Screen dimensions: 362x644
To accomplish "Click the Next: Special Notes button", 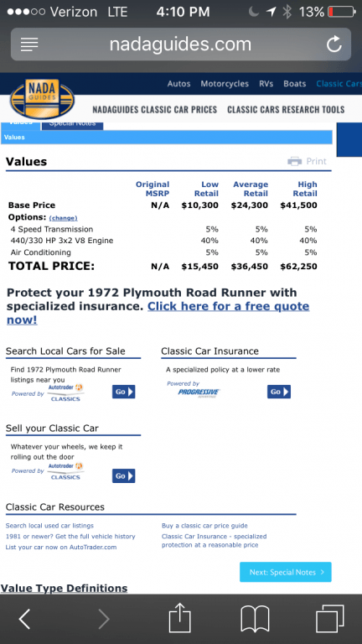I will pyautogui.click(x=285, y=572).
